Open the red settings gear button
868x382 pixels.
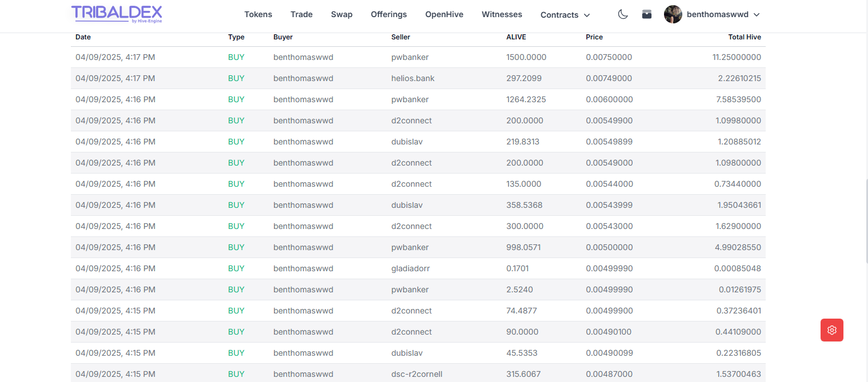pyautogui.click(x=832, y=330)
